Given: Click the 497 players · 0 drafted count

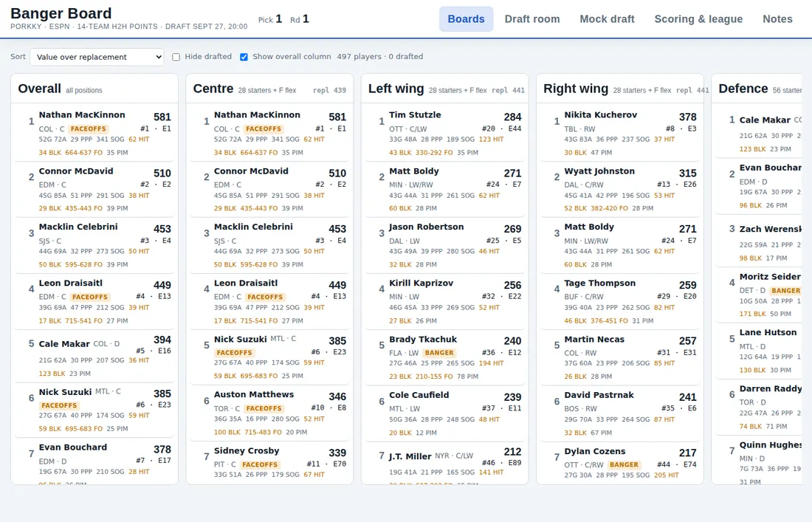Looking at the screenshot, I should 380,56.
